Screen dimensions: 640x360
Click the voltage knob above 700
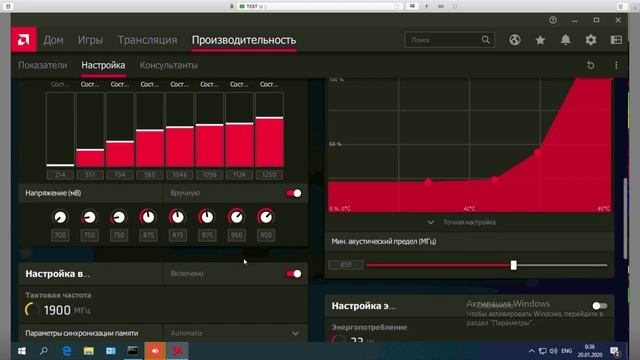[60, 217]
